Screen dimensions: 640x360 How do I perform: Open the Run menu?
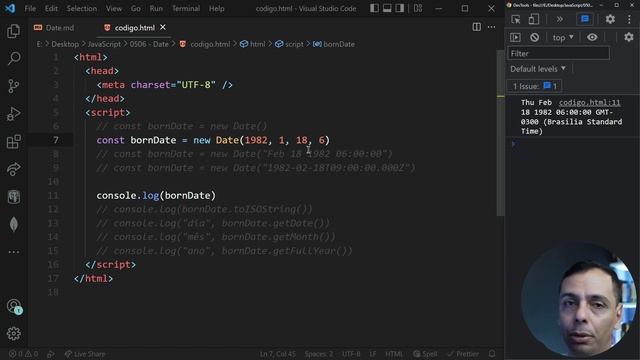[156, 8]
